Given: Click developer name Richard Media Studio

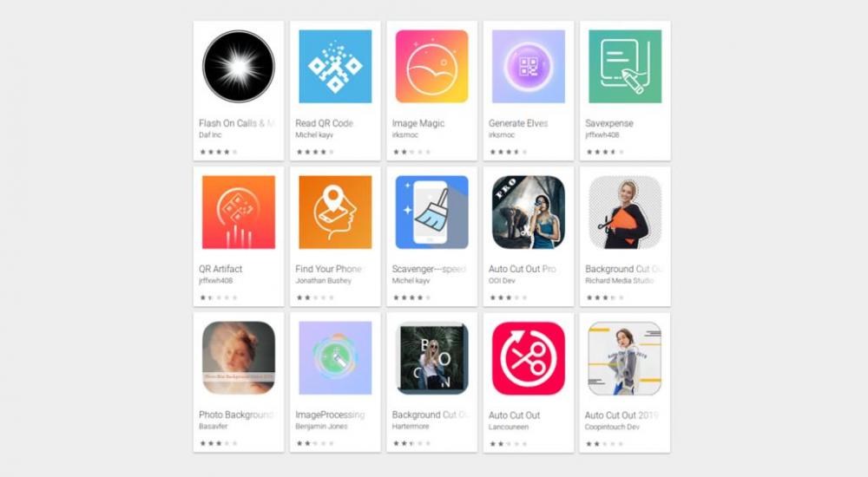Looking at the screenshot, I should [619, 280].
